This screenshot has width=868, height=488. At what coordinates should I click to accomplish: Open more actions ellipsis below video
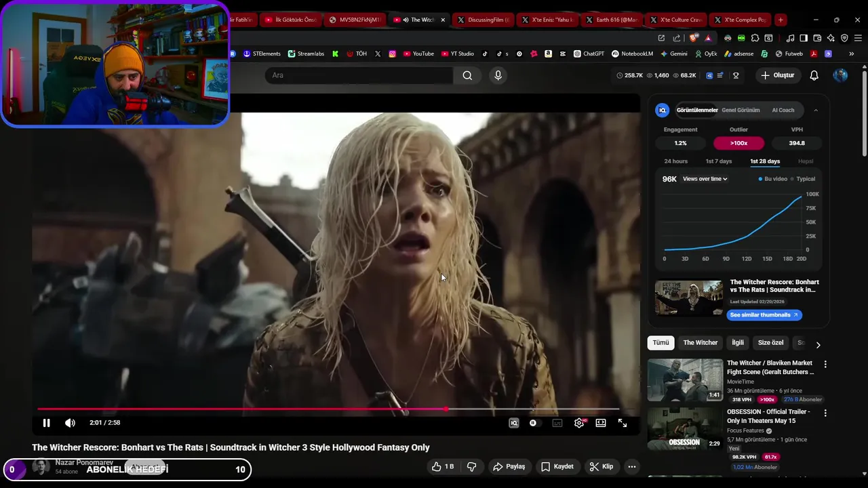point(632,466)
